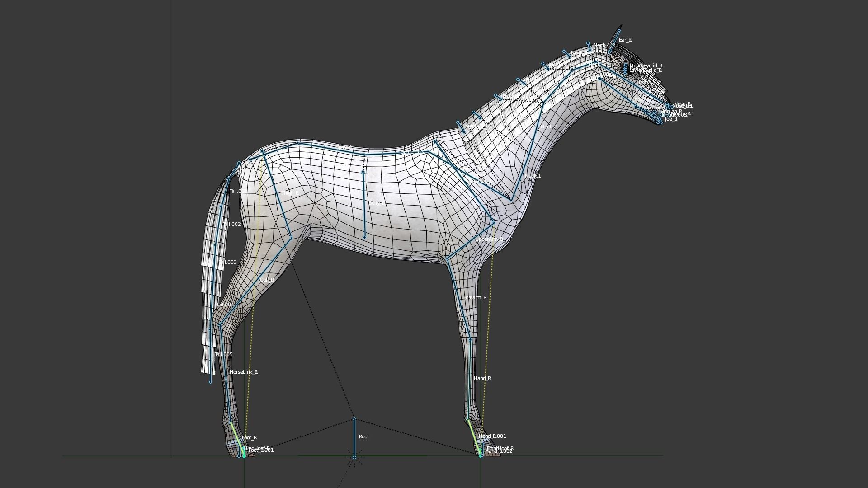
Task: Click the Ear_R bone label
Action: tap(625, 40)
